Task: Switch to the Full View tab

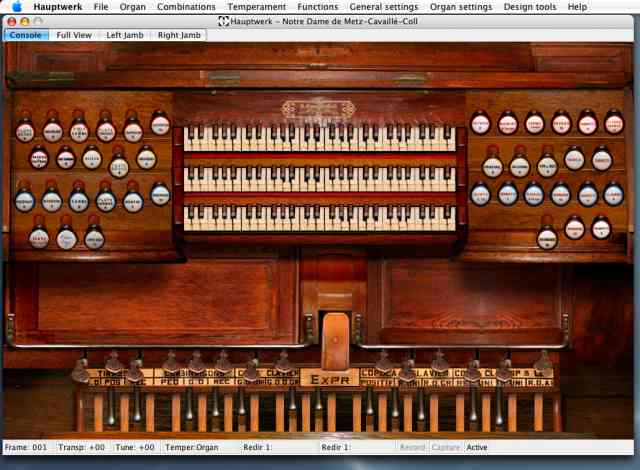Action: click(74, 35)
